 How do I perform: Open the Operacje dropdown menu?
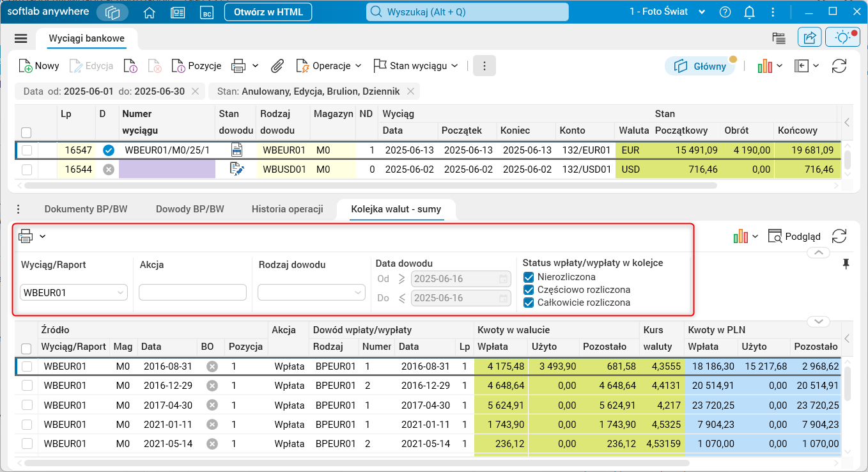pyautogui.click(x=329, y=66)
